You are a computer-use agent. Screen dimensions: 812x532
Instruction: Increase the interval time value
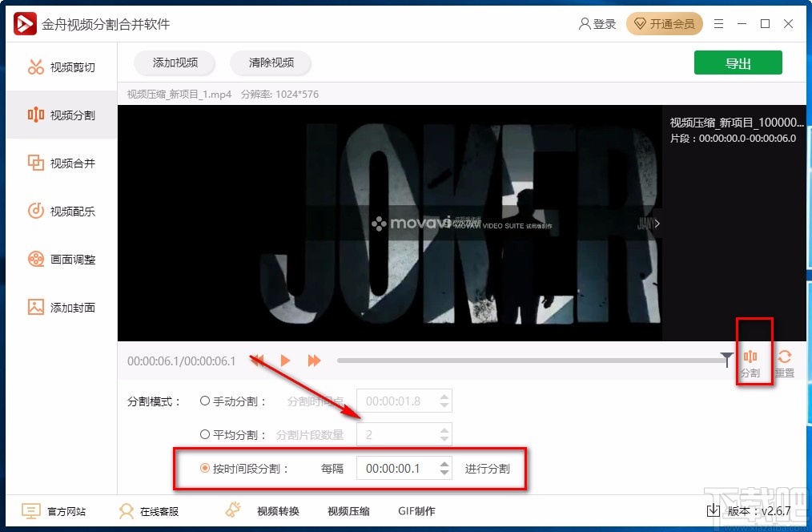(x=444, y=464)
